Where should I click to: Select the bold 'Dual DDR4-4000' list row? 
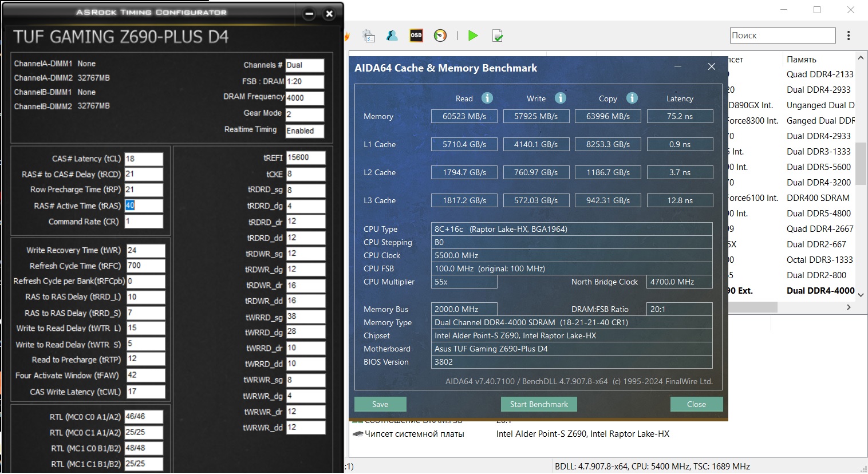[x=820, y=291]
